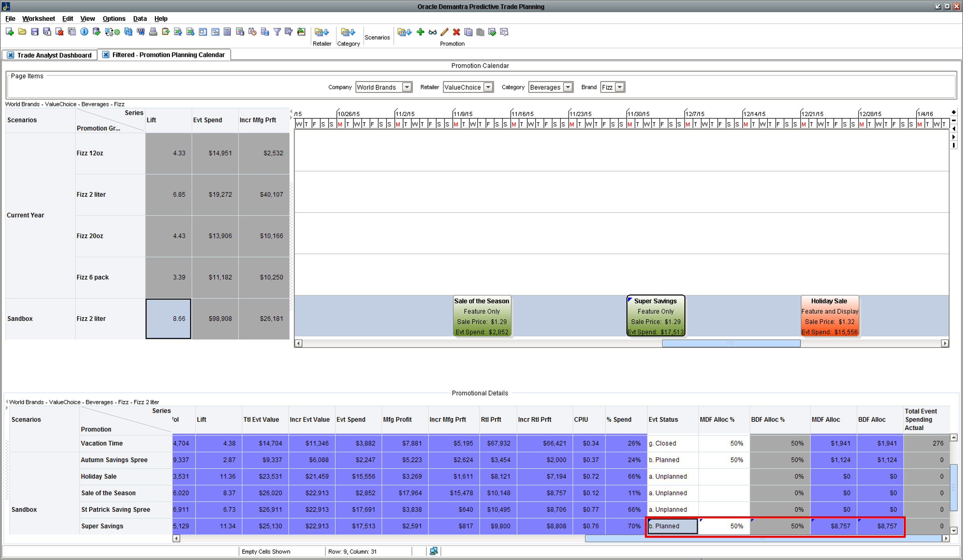Click the new worksheet icon in toolbar
The image size is (963, 560).
[x=10, y=32]
